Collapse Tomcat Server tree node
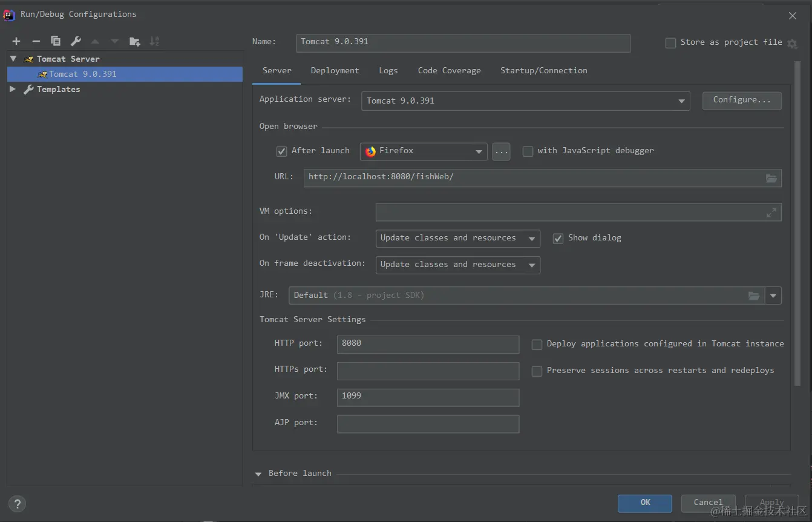This screenshot has width=812, height=522. pyautogui.click(x=13, y=59)
